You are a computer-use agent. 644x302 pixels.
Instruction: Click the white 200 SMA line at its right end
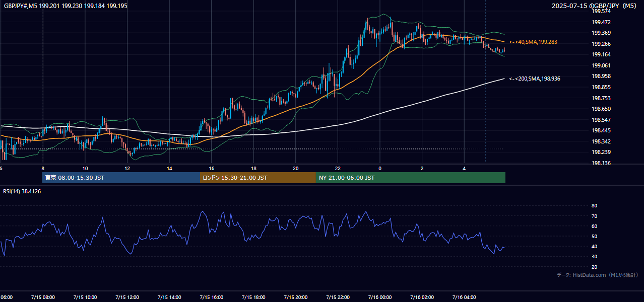503,79
